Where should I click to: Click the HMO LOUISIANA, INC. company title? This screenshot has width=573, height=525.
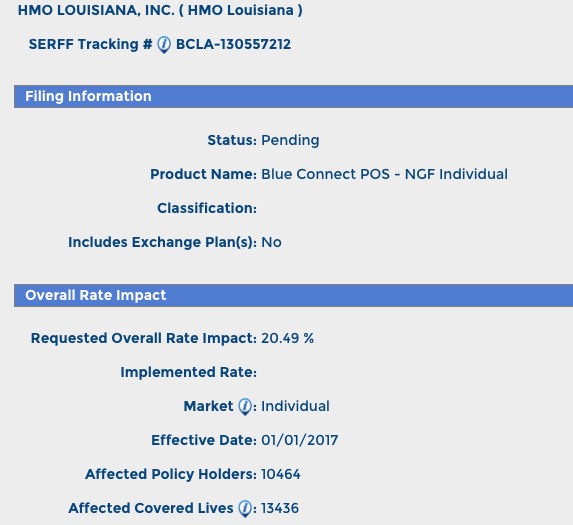coord(160,10)
